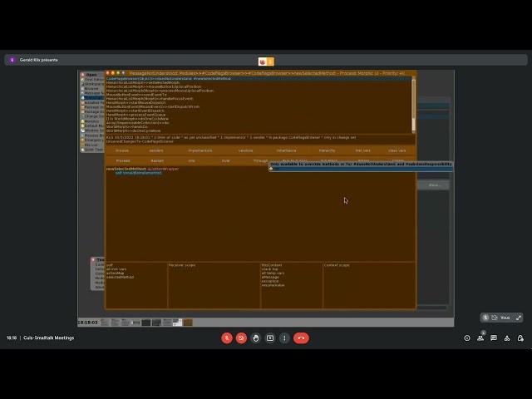The width and height of the screenshot is (532, 399).
Task: Turn on the camera in Meet
Action: pyautogui.click(x=241, y=338)
